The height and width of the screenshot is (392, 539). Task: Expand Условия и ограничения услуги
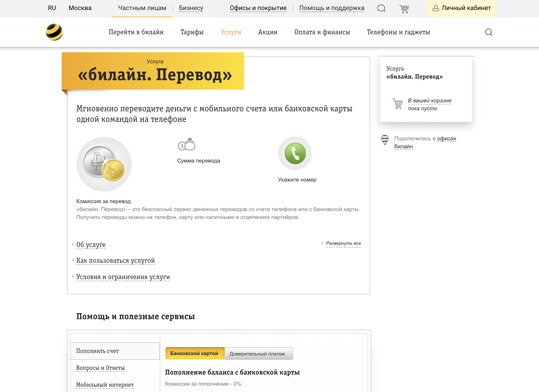pos(123,277)
